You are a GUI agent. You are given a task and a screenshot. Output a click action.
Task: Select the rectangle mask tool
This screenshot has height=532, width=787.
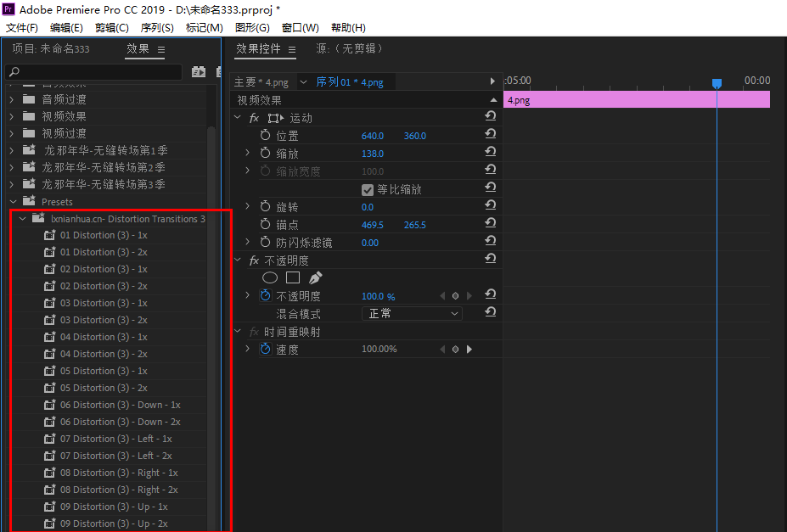[293, 277]
